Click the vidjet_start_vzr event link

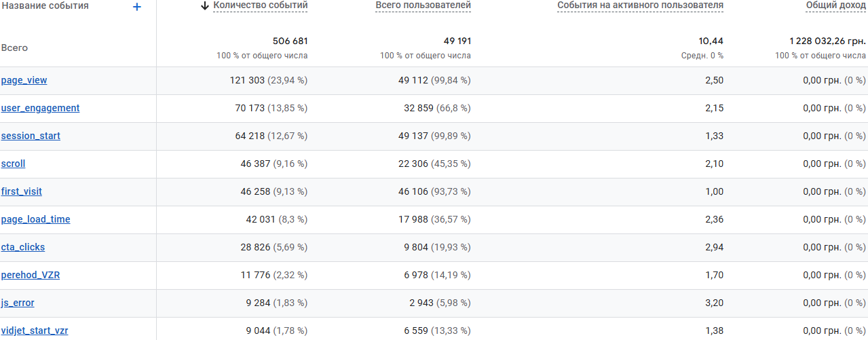35,330
